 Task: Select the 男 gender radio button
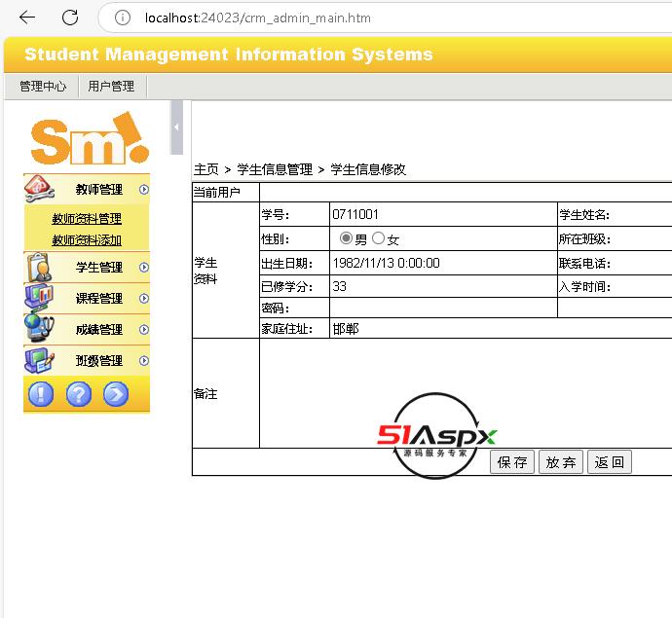346,238
